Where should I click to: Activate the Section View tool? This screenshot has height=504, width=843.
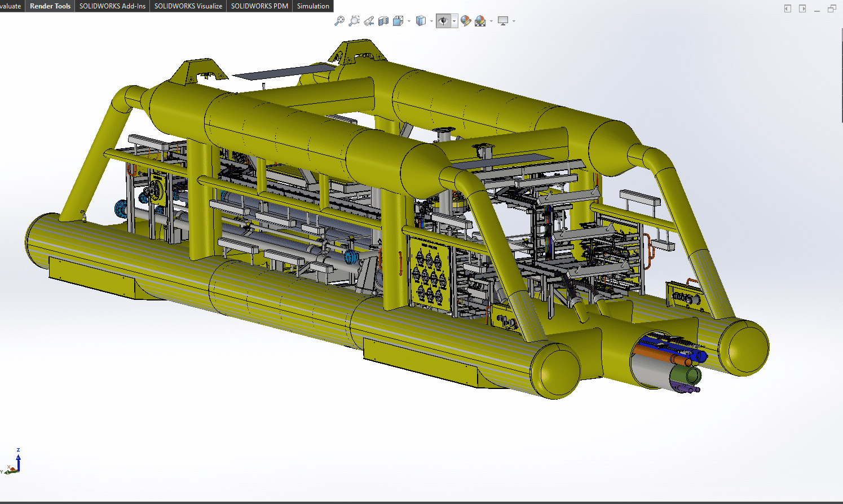(383, 21)
